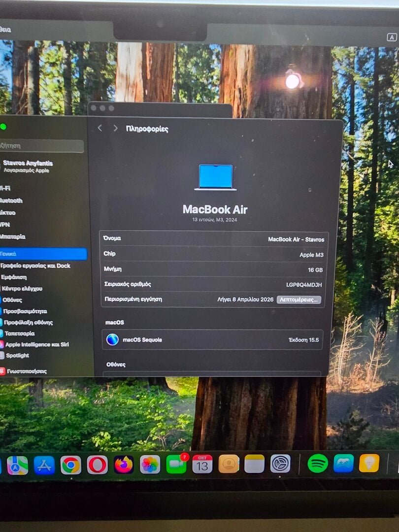Click the Αναζήτηση search field
Screen dimensions: 399x532
(x=41, y=145)
